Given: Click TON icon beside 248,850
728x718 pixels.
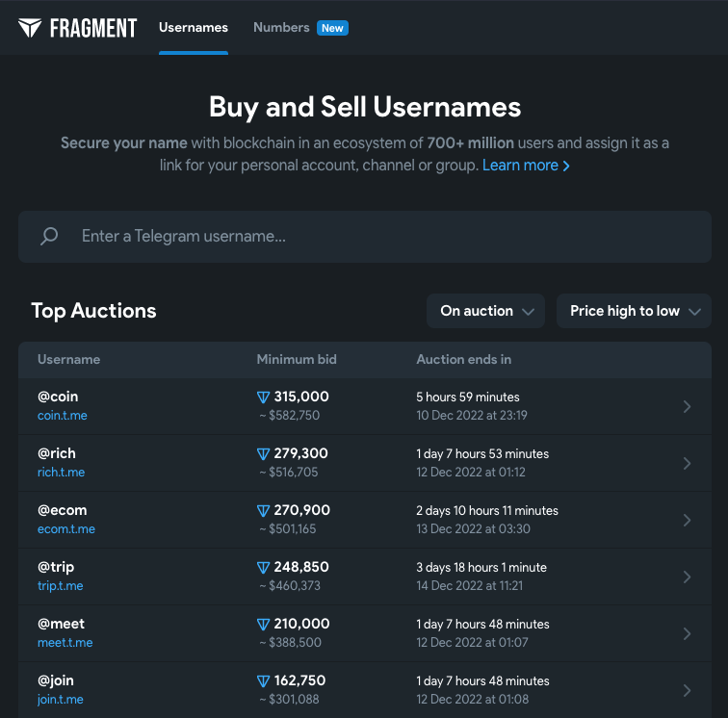Looking at the screenshot, I should (x=263, y=568).
